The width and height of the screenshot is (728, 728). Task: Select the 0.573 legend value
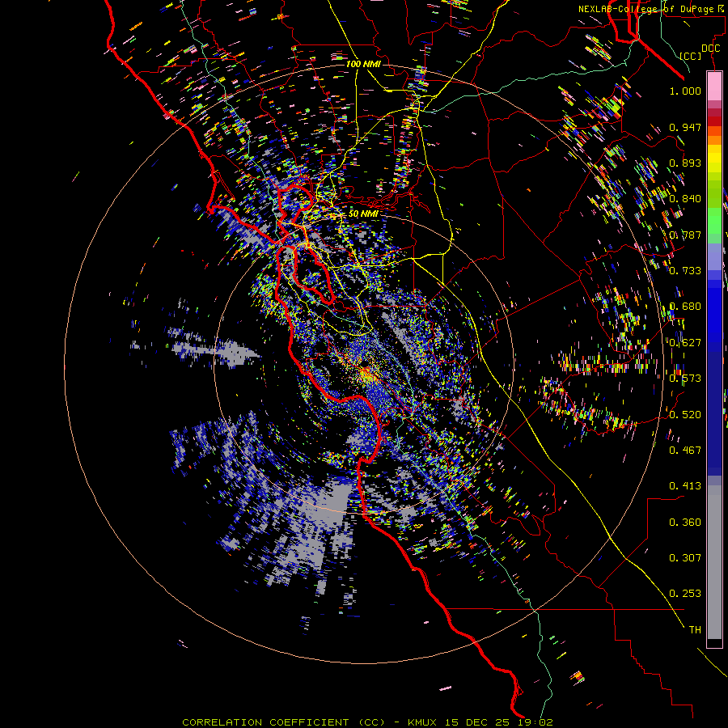pos(685,379)
